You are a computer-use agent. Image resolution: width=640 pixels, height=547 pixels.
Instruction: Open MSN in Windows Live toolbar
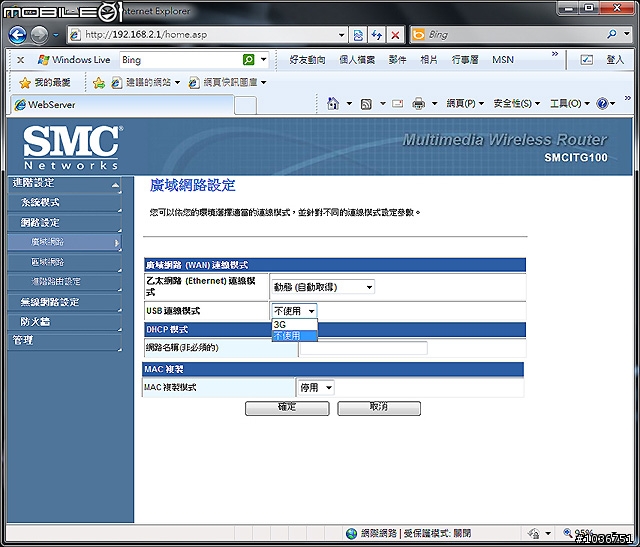(503, 60)
